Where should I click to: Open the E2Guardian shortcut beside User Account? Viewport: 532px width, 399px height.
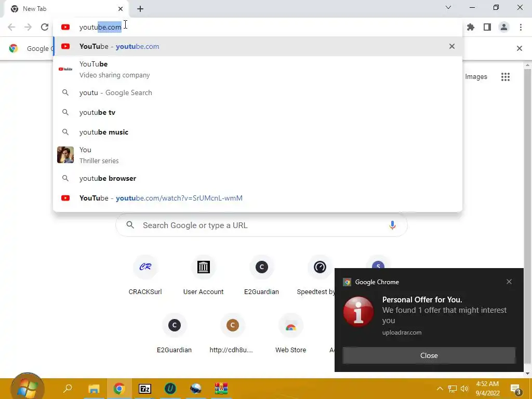click(262, 276)
